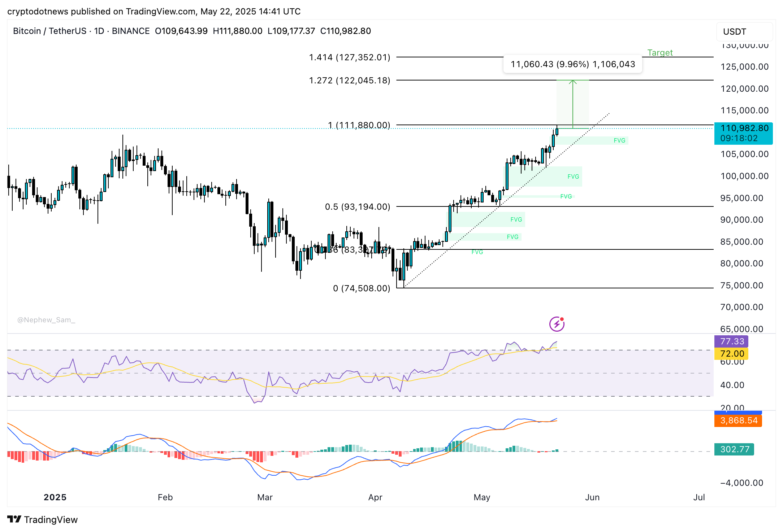Click the Jun label on time axis
783x532 pixels.
[x=592, y=497]
